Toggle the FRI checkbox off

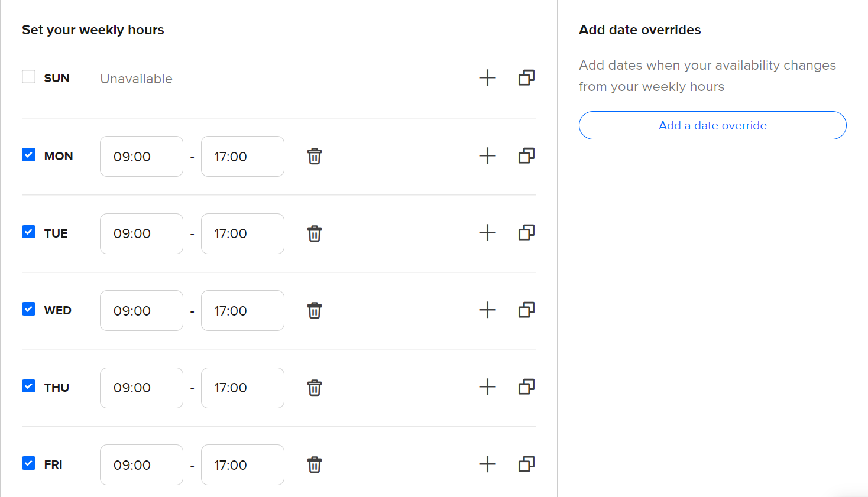[28, 463]
